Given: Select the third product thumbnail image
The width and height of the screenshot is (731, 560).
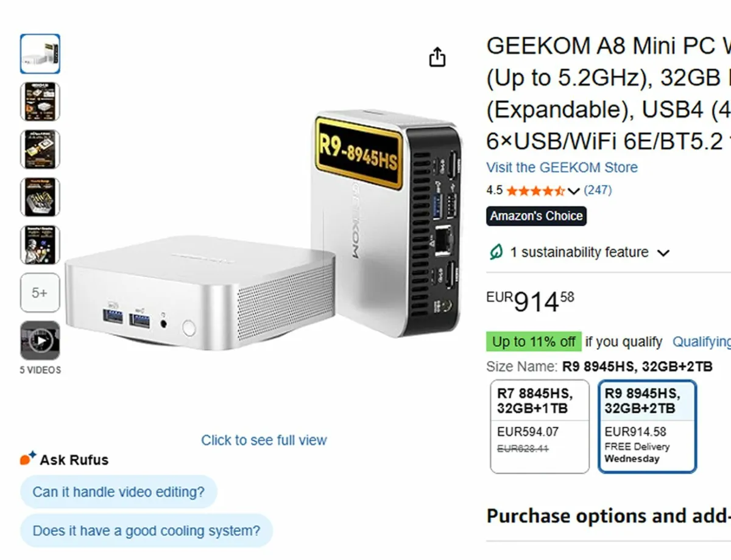Looking at the screenshot, I should pos(40,149).
